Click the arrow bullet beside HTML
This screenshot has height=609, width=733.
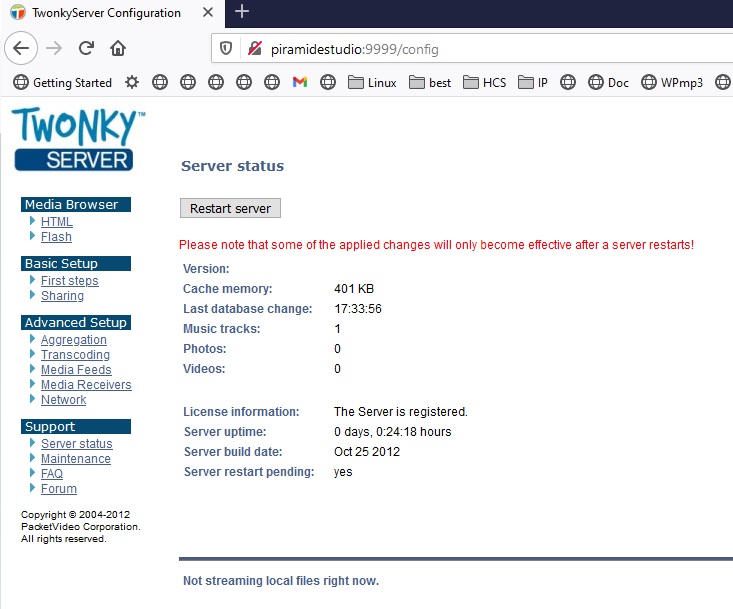(32, 220)
